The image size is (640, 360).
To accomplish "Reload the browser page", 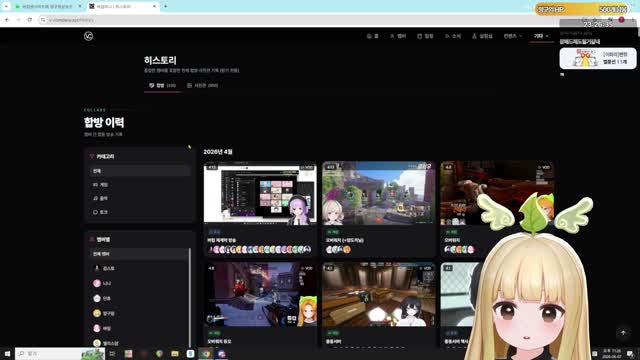I will [x=30, y=20].
